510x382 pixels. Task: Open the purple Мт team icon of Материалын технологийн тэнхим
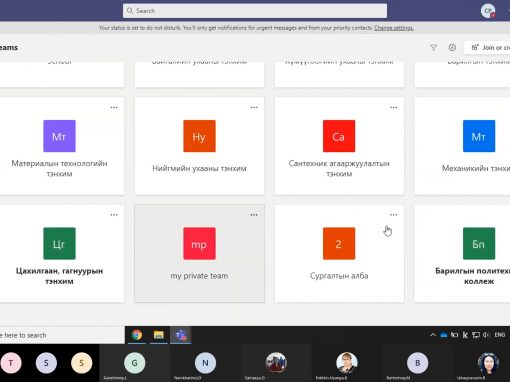(59, 136)
